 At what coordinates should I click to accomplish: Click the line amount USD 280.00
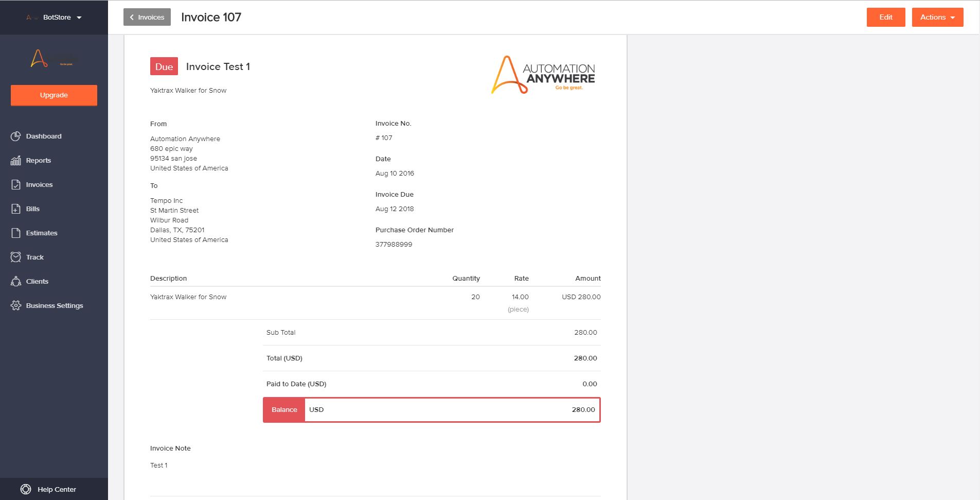pyautogui.click(x=581, y=297)
